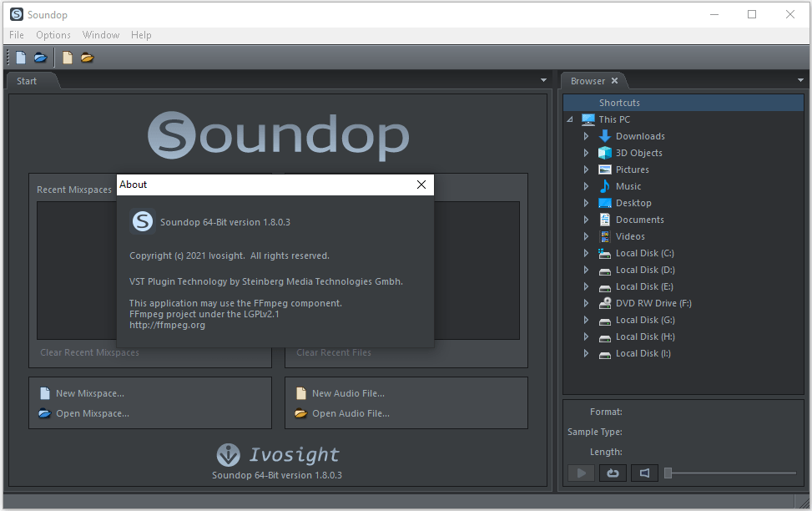Collapse the This PC tree node
The image size is (812, 511).
coord(570,119)
